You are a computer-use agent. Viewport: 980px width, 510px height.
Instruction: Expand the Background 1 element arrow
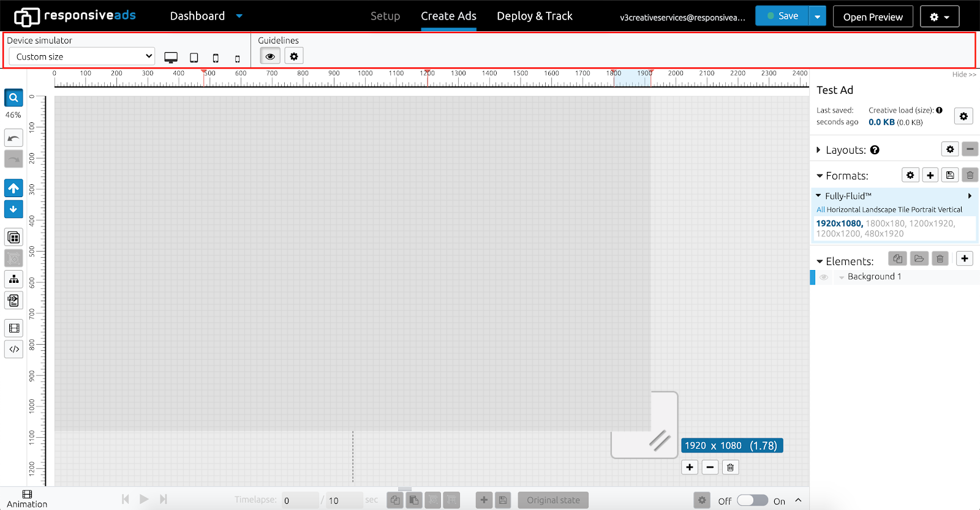click(x=842, y=277)
